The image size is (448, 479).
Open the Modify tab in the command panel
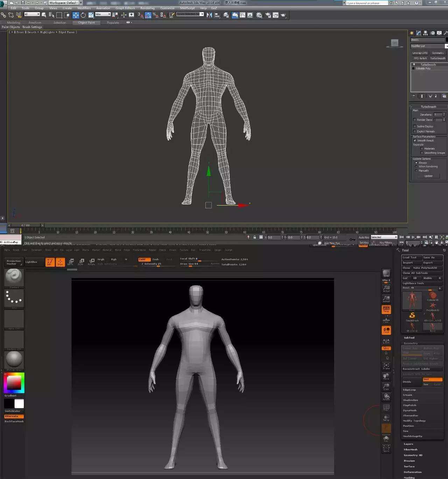point(419,33)
